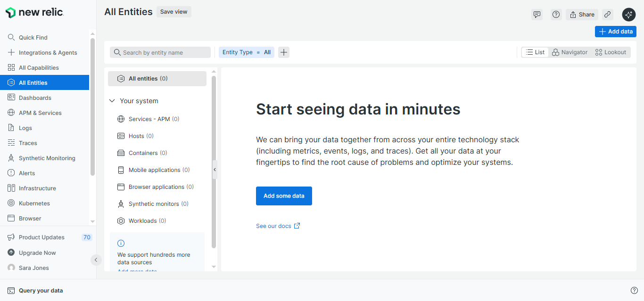Open the Kubernetes icon in sidebar
The height and width of the screenshot is (301, 644).
pos(11,203)
